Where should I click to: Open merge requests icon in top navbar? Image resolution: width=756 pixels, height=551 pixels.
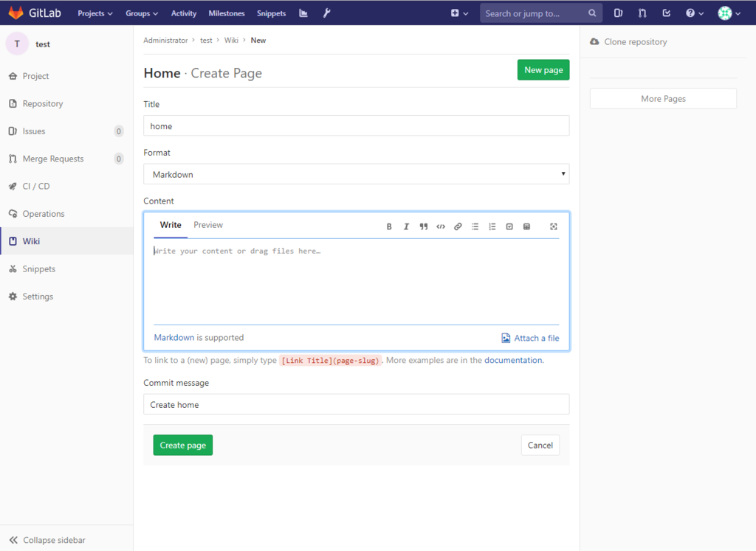pos(642,13)
